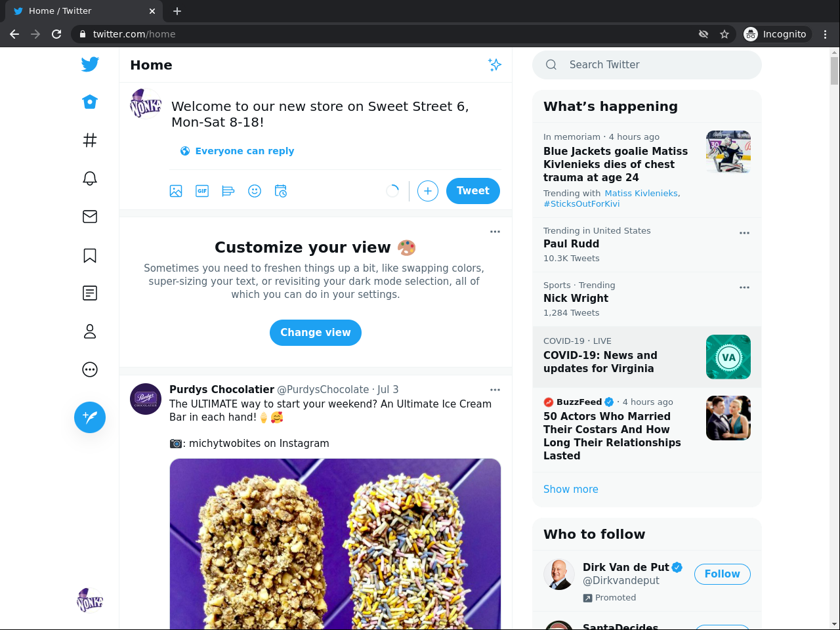Viewport: 840px width, 630px height.
Task: Open Lists icon in sidebar
Action: 90,293
